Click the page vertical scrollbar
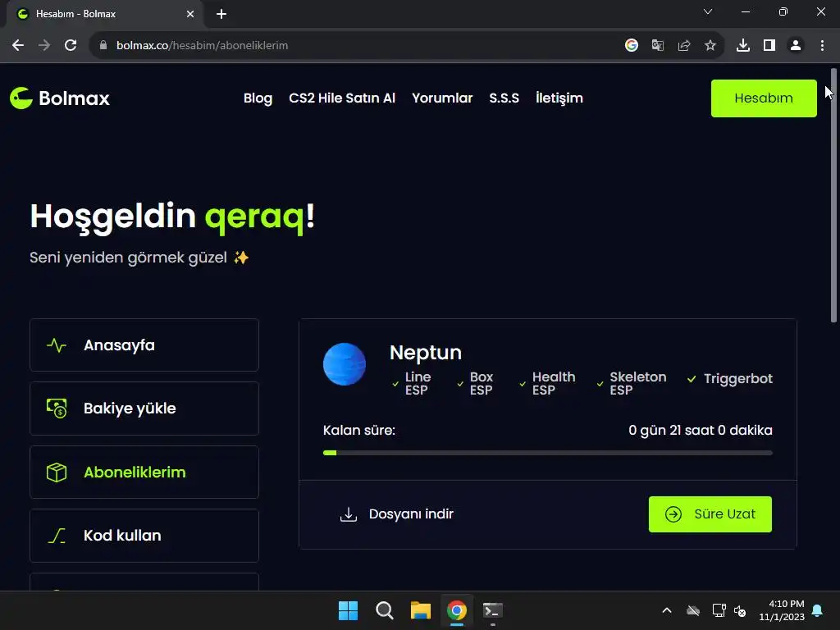 [833, 195]
